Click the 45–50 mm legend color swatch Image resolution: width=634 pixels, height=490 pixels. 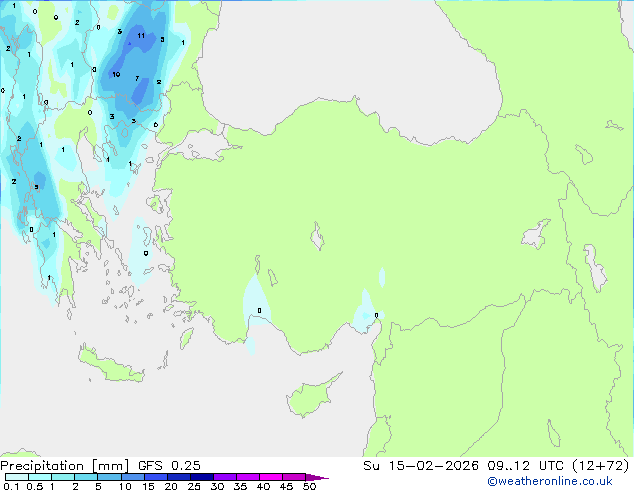pos(294,477)
